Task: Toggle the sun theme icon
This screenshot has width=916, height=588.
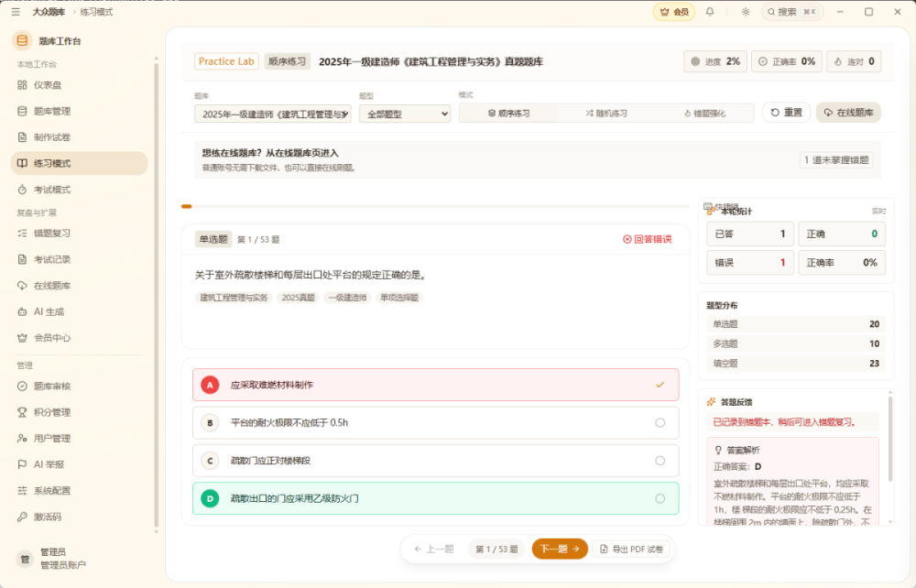Action: (x=746, y=12)
